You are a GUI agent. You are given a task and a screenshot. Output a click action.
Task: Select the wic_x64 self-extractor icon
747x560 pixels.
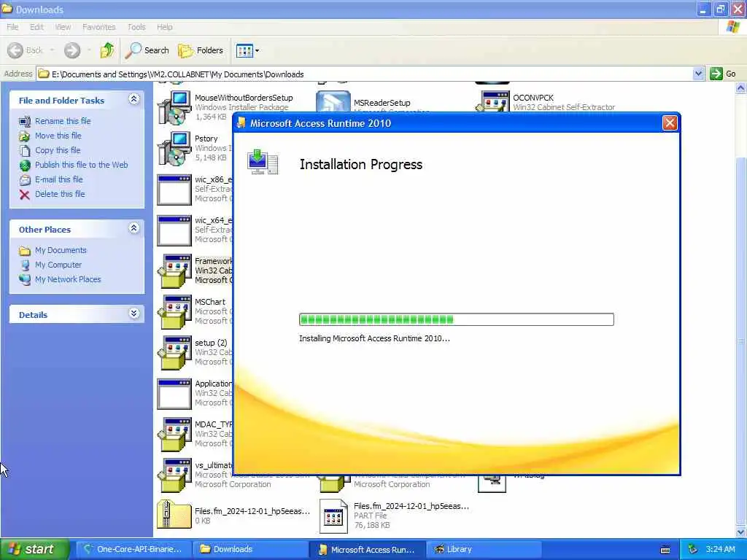point(174,231)
